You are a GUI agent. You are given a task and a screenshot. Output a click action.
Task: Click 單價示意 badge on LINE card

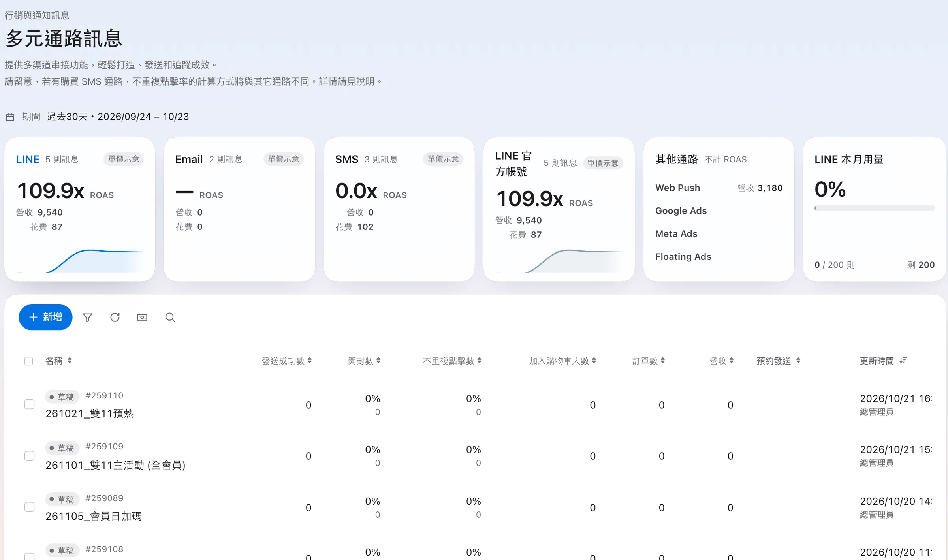[124, 159]
